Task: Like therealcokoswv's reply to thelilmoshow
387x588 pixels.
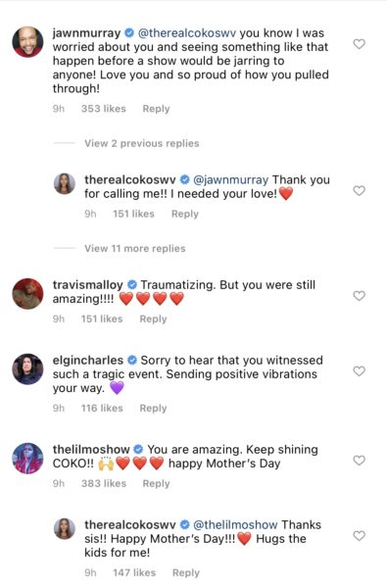Action: click(x=360, y=536)
